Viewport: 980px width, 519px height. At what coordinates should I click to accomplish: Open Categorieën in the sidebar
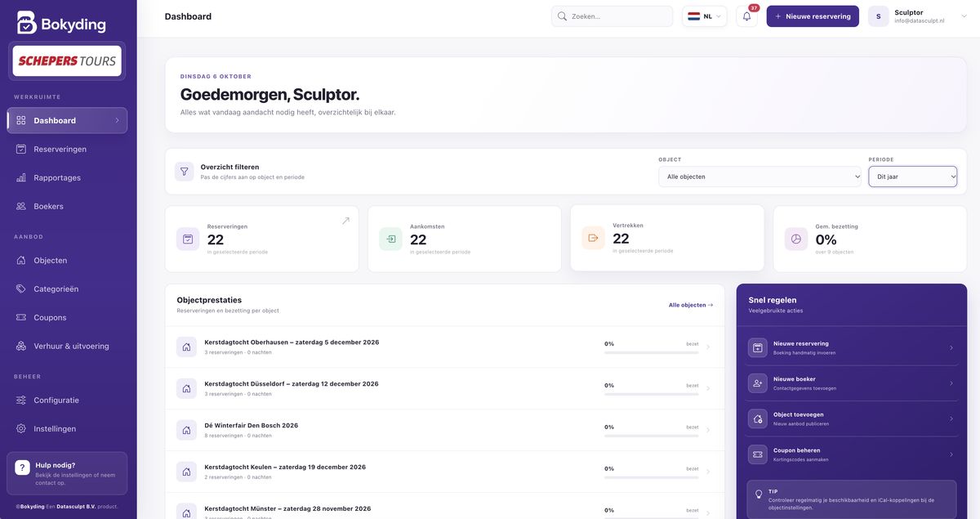pos(67,289)
